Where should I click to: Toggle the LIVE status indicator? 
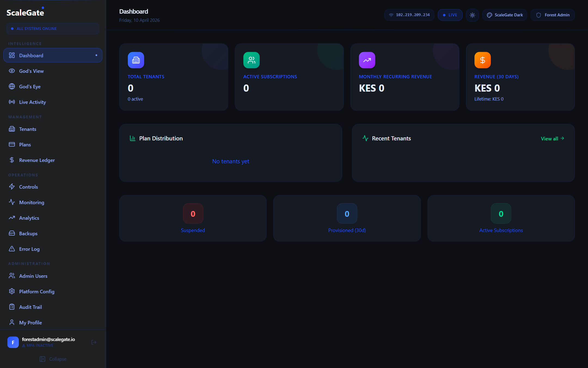point(450,15)
